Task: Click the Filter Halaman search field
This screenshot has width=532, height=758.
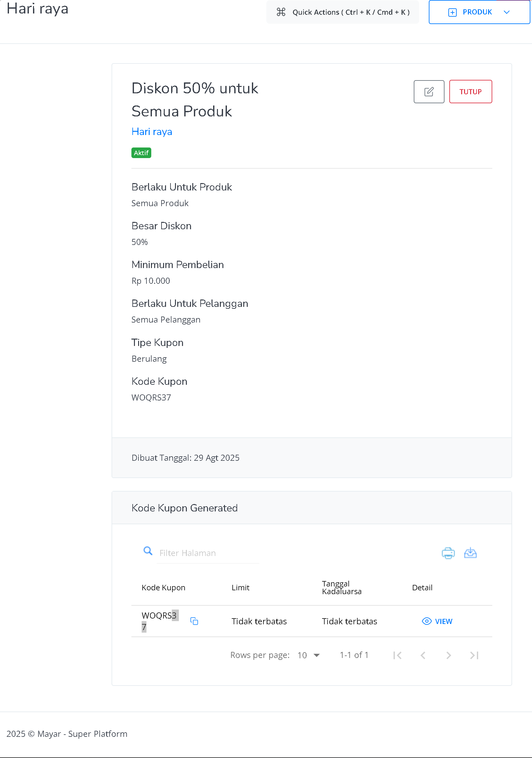Action: (x=208, y=553)
